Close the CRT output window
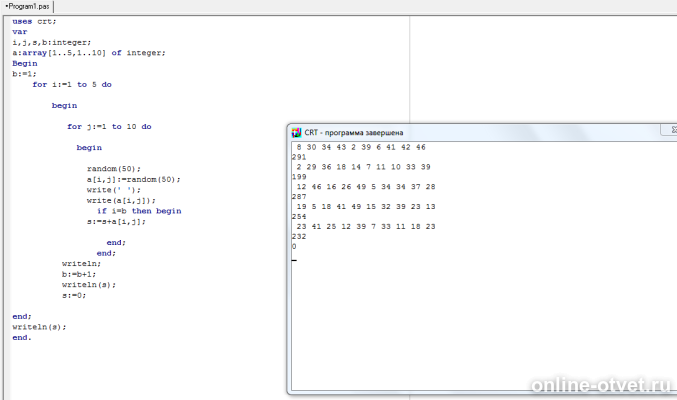 point(672,130)
